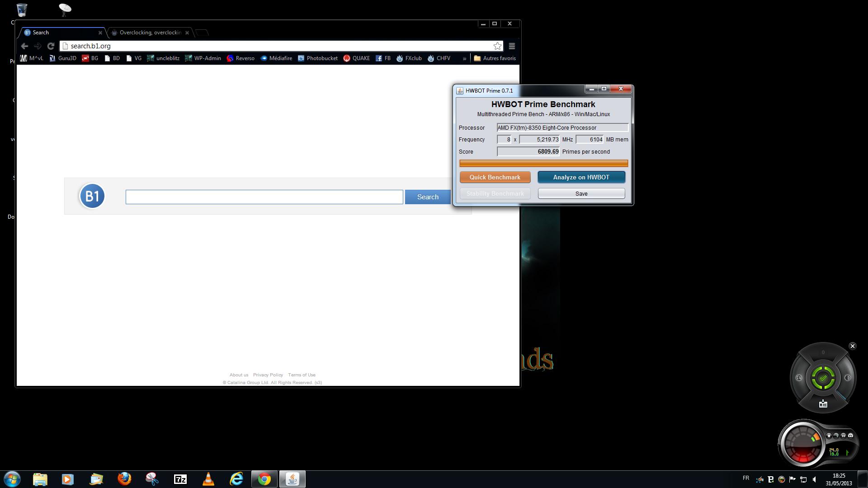Screen dimensions: 868x488
Task: Open the Terms of Use link
Action: click(x=302, y=375)
